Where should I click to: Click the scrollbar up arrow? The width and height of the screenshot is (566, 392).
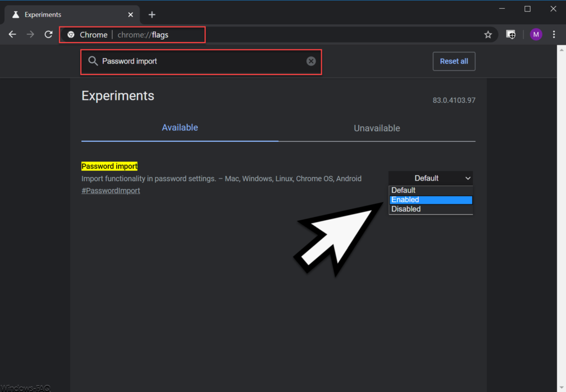[x=562, y=50]
